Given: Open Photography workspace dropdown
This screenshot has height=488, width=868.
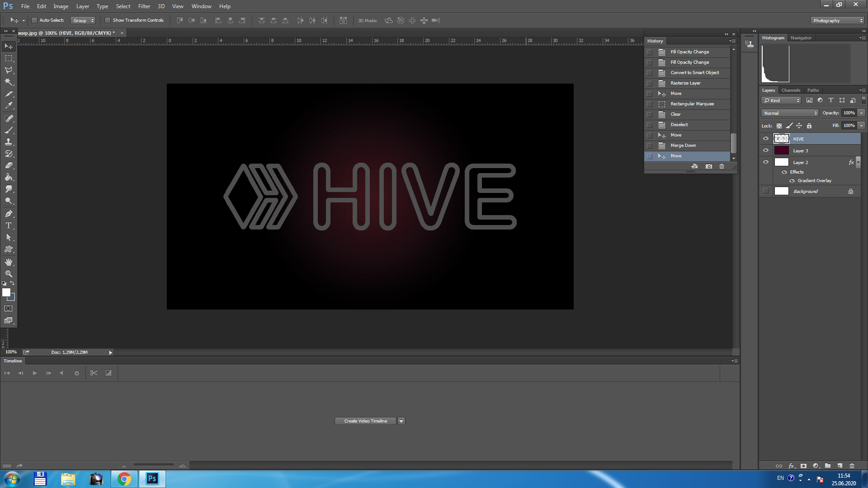Looking at the screenshot, I should click(x=837, y=20).
